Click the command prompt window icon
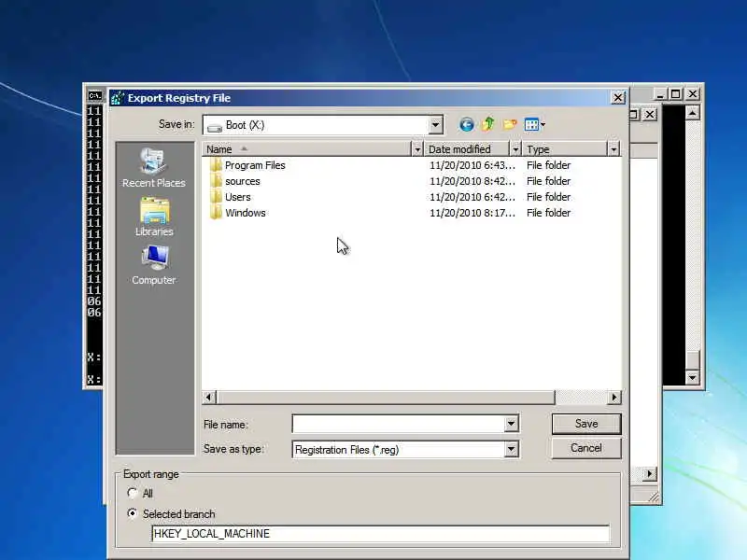747x560 pixels. pos(95,95)
